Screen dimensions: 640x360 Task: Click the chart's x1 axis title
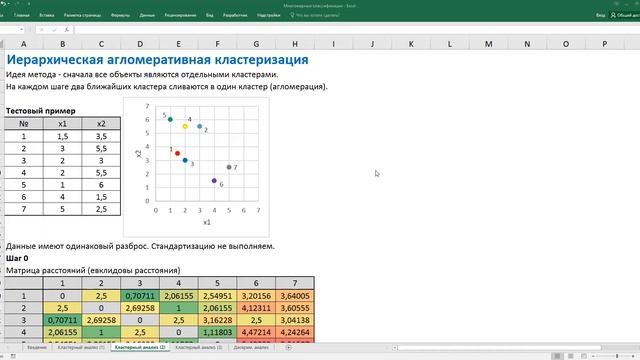click(x=207, y=222)
